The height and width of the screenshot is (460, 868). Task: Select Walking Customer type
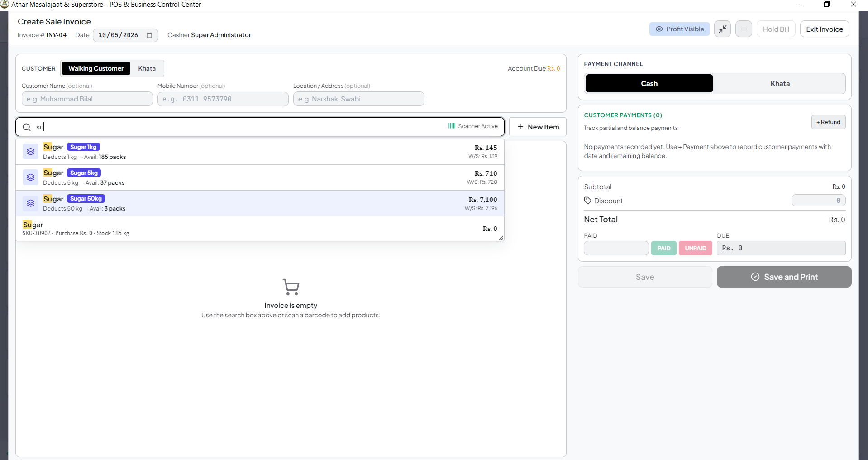96,68
